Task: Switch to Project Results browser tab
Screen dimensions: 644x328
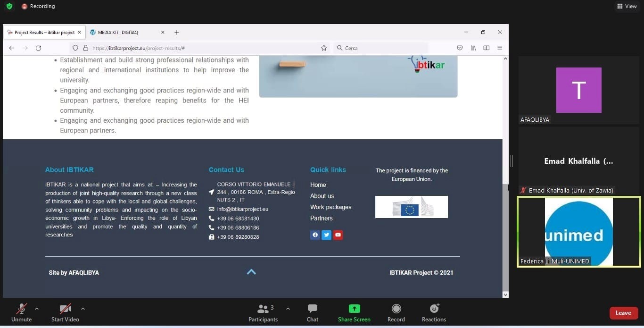Action: coord(44,33)
